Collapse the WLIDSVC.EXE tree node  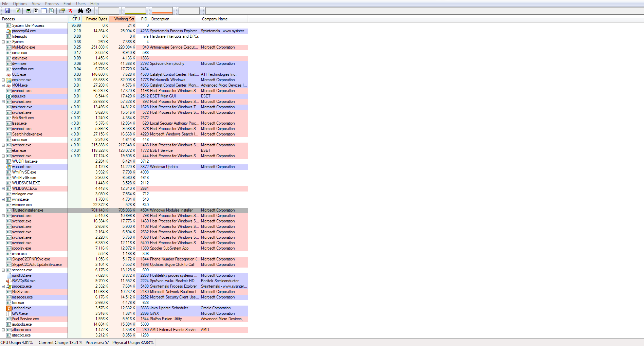point(3,188)
